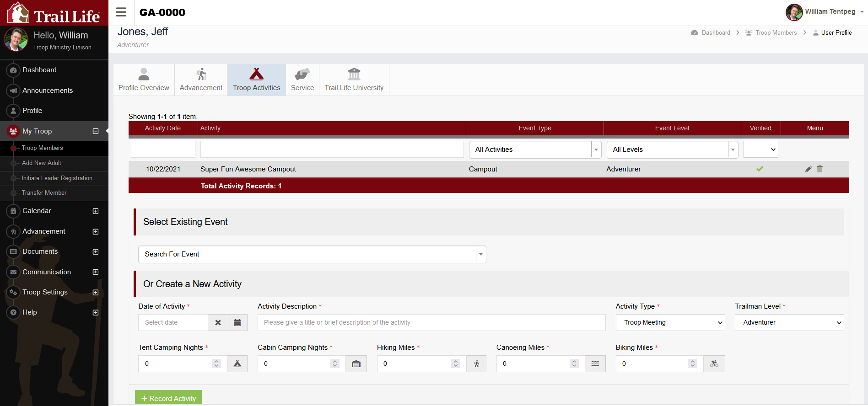Click the Activity Description input field
Image resolution: width=868 pixels, height=406 pixels.
pyautogui.click(x=431, y=323)
